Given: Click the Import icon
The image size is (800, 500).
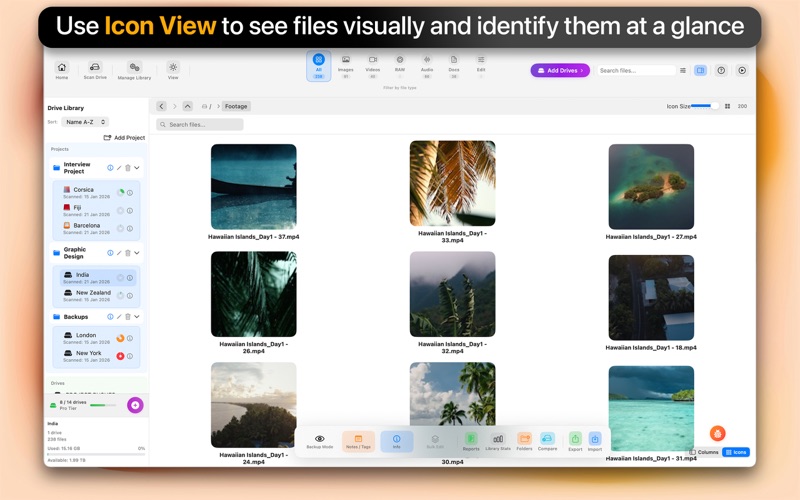Looking at the screenshot, I should pyautogui.click(x=595, y=441).
